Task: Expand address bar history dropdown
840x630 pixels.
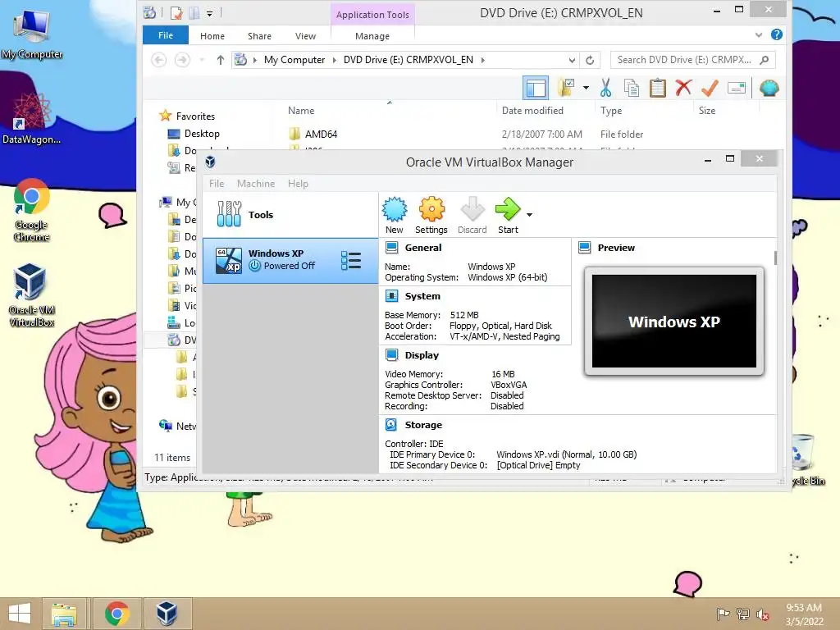Action: pos(572,60)
